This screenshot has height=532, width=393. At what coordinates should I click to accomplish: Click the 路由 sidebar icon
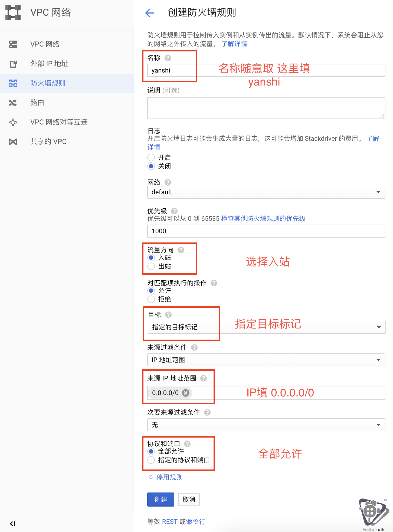[x=13, y=103]
